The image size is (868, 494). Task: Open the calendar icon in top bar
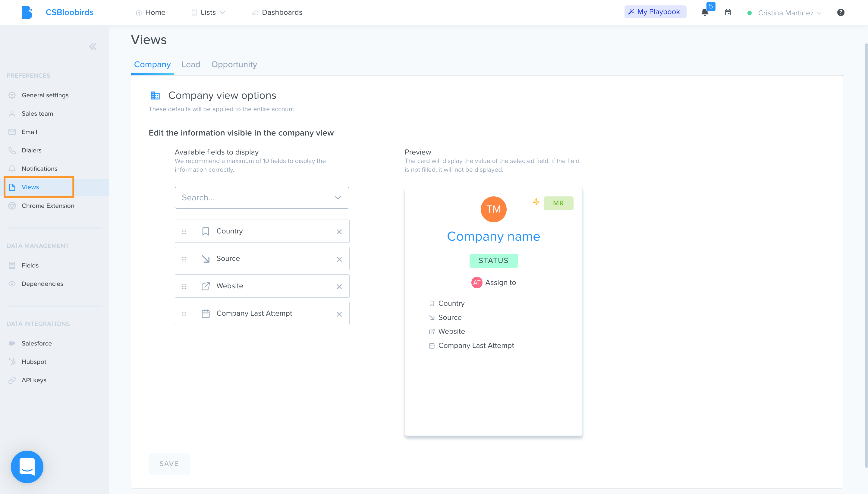728,13
